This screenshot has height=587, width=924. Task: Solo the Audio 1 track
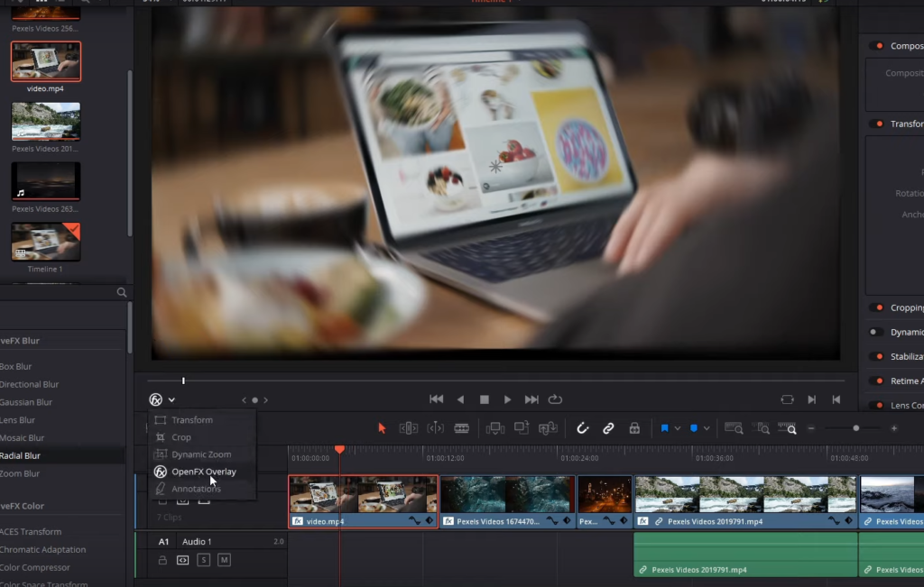pos(203,560)
